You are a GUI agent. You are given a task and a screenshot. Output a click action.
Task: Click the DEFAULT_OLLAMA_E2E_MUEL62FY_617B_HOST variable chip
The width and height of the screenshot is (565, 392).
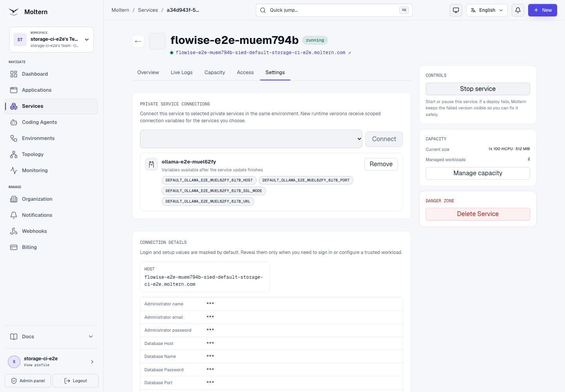coord(209,180)
